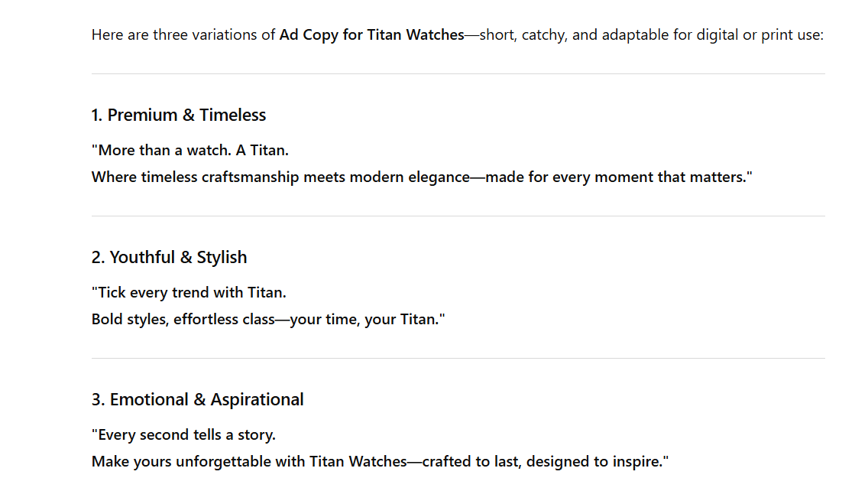Click the bold "Ad Copy for Titan Watches" text
This screenshot has height=478, width=868.
pos(371,34)
